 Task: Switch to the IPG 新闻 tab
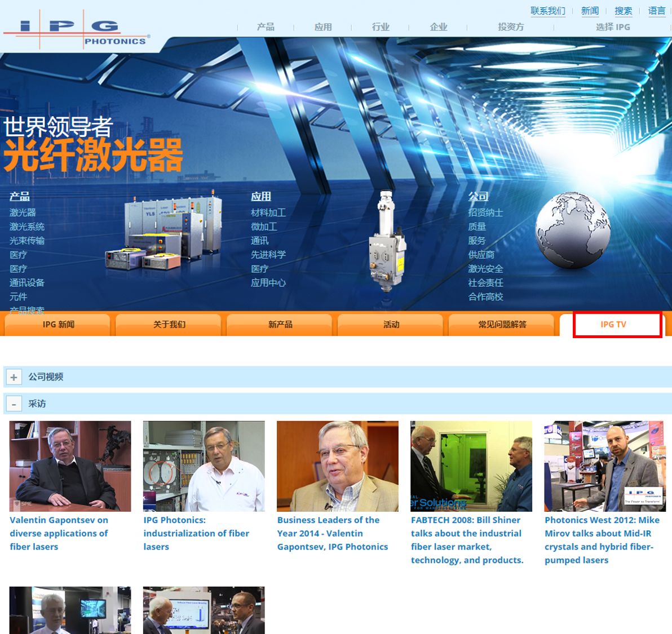pos(58,325)
